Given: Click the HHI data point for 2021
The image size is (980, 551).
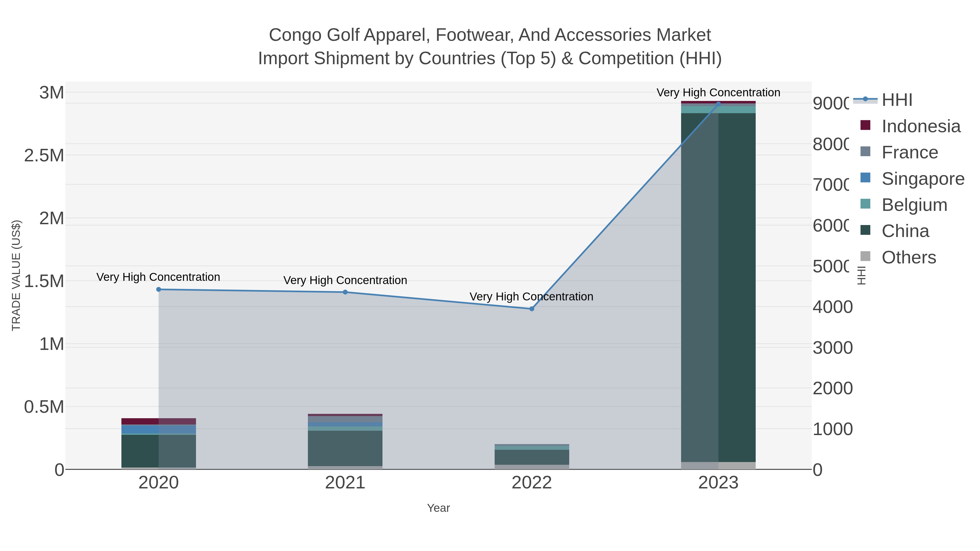Looking at the screenshot, I should pos(345,292).
